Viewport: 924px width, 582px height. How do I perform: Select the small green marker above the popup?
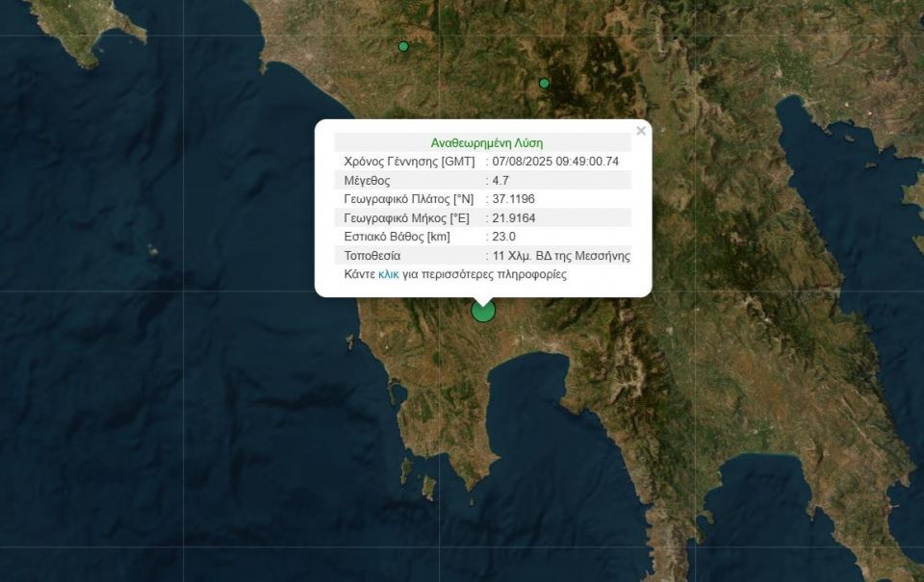pyautogui.click(x=544, y=84)
